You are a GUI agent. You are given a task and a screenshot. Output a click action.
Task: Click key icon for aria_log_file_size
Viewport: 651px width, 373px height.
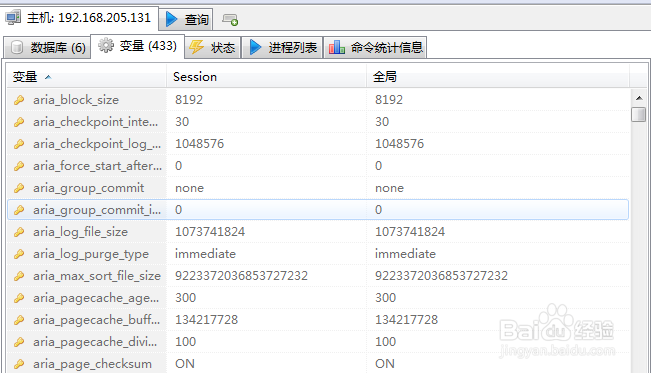[19, 232]
